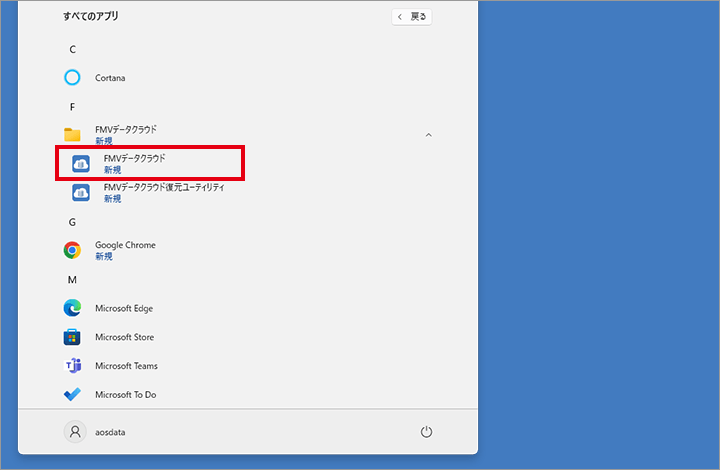Open Microsoft To Do
720x470 pixels.
click(125, 395)
